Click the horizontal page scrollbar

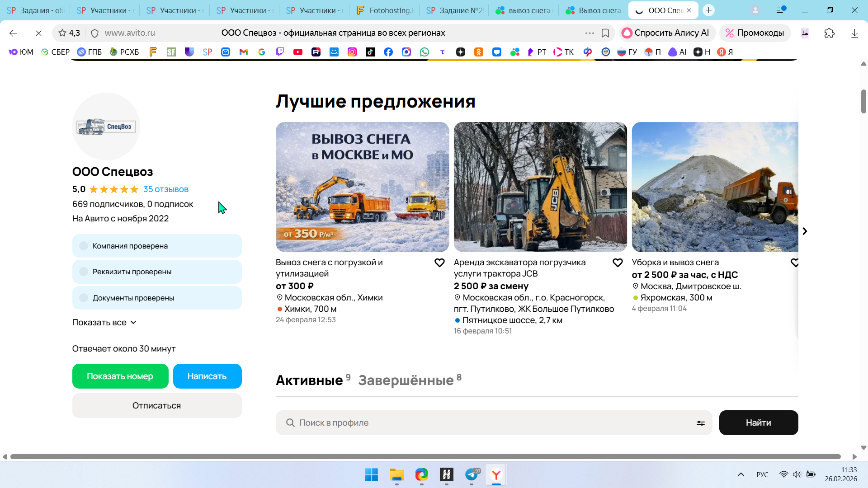425,457
